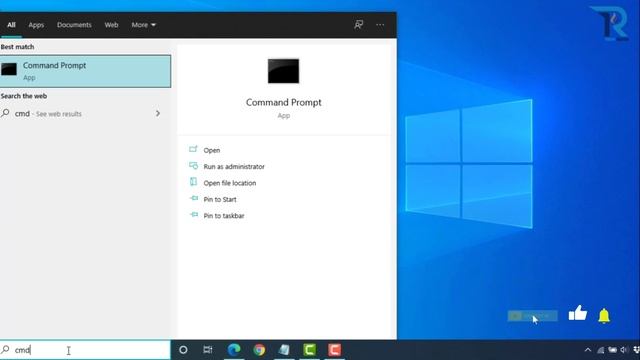Open Task View on the taskbar
Screen dimensions: 640x360
coord(208,350)
